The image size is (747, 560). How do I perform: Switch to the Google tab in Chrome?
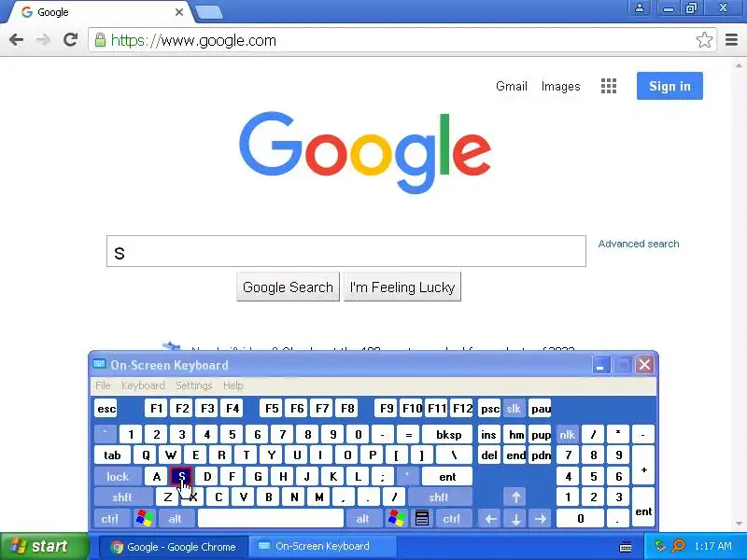(98, 12)
